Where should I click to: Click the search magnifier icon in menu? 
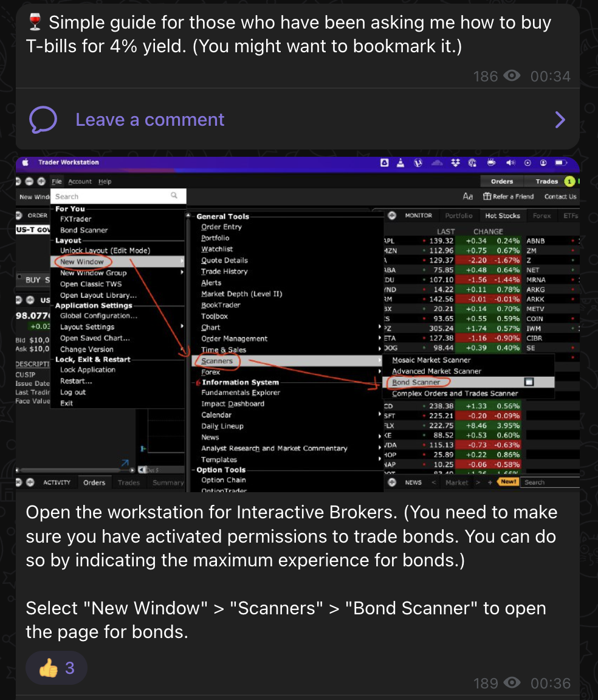pyautogui.click(x=174, y=196)
